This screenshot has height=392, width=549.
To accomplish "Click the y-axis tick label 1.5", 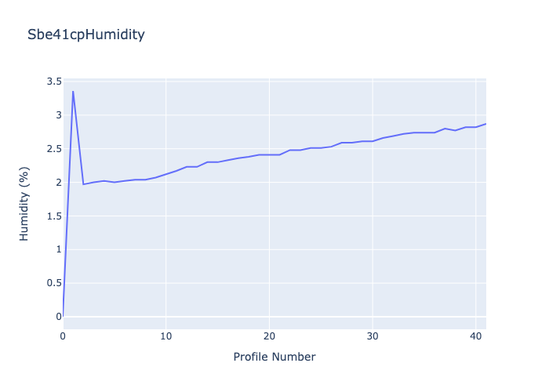I will (54, 216).
